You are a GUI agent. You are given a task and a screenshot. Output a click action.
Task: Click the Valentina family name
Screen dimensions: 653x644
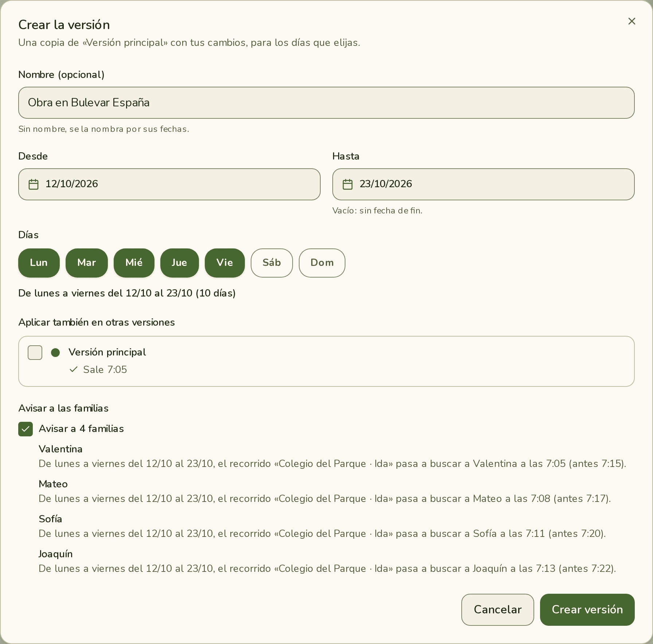(x=60, y=449)
